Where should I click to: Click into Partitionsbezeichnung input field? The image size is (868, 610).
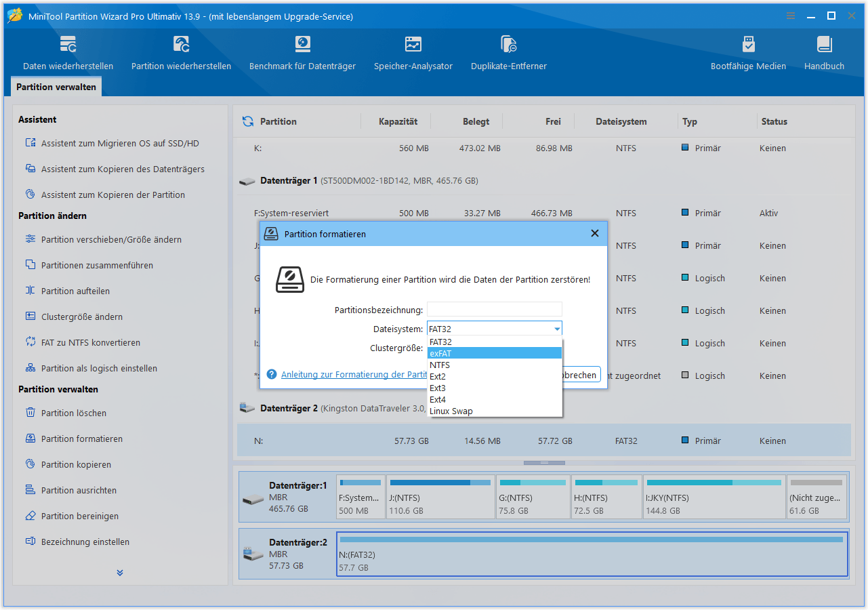click(495, 309)
